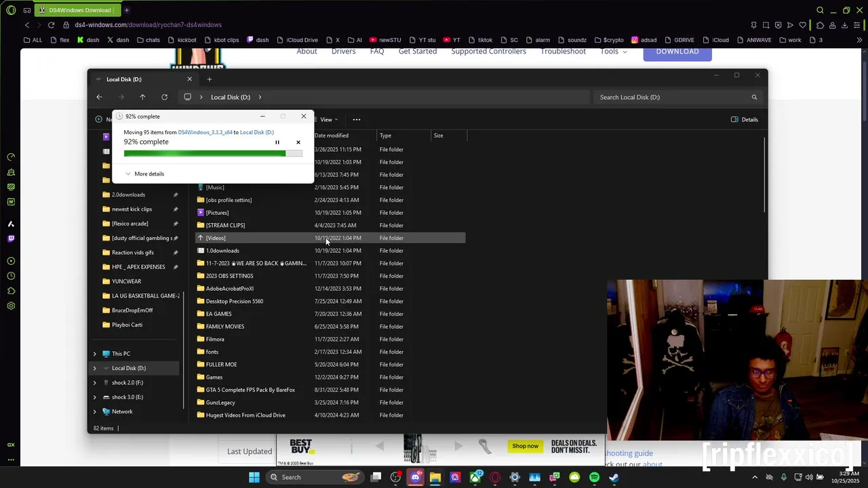Open the Playboi Carti sidebar folder
Image resolution: width=868 pixels, height=488 pixels.
tap(127, 325)
